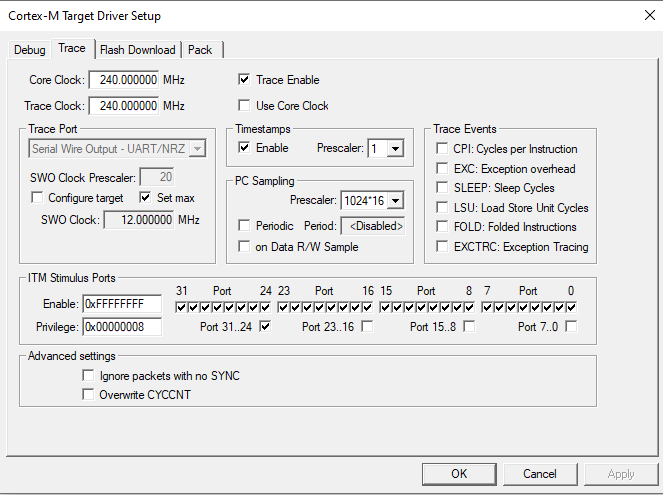Toggle Port 15..8 privilege checkbox
The height and width of the screenshot is (495, 663).
coord(469,326)
